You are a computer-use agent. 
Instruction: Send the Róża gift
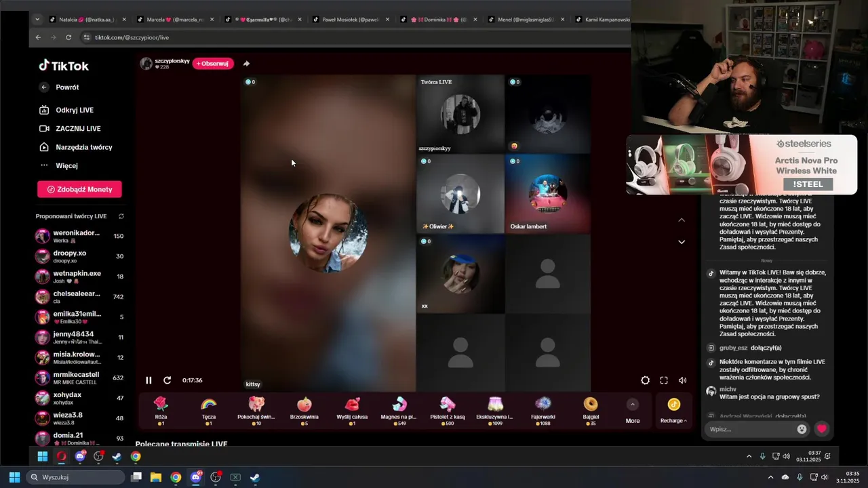point(161,411)
